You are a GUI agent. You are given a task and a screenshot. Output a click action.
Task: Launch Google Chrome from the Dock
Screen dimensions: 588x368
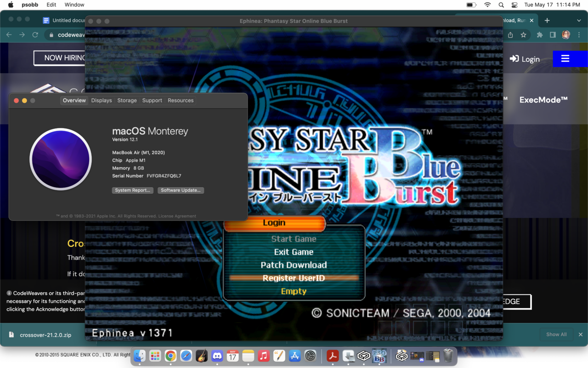170,356
